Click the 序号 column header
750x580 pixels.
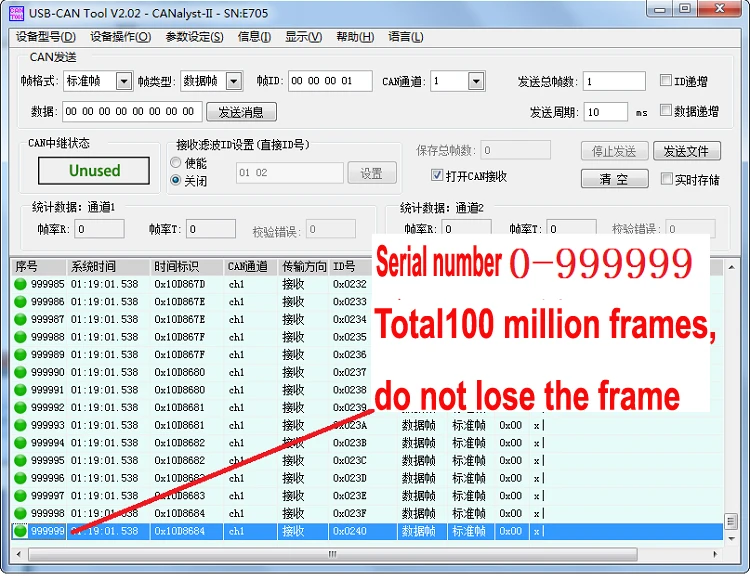click(x=38, y=267)
